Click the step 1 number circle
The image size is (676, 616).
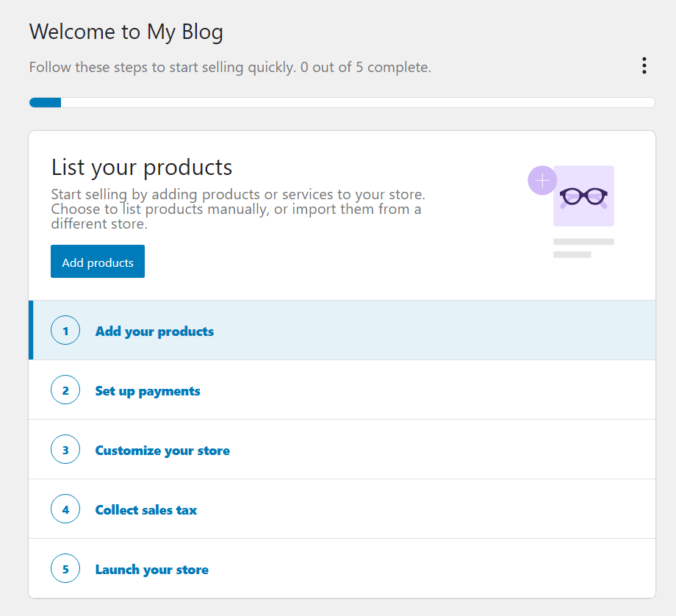65,331
